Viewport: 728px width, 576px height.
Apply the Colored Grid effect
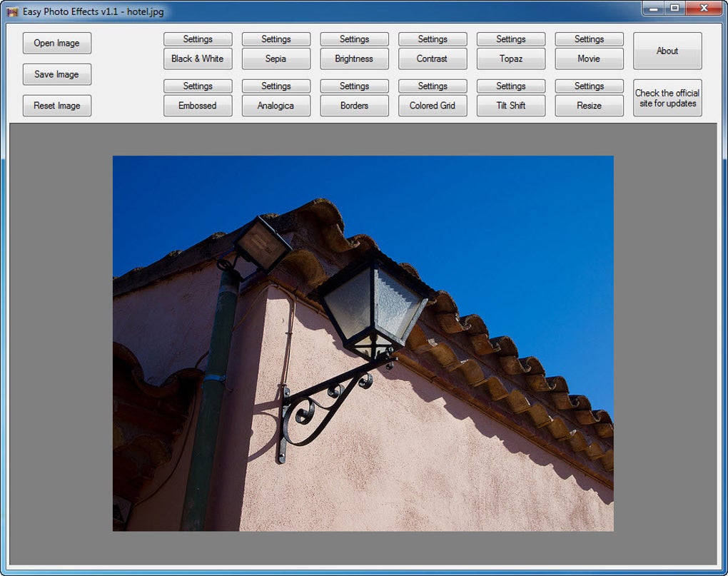tap(433, 106)
